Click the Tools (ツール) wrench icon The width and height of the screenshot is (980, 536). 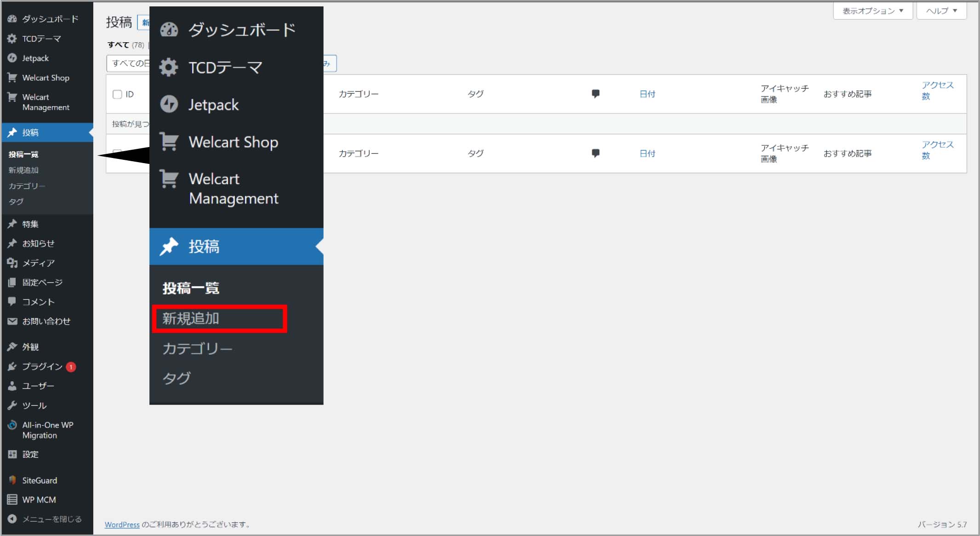pyautogui.click(x=12, y=406)
